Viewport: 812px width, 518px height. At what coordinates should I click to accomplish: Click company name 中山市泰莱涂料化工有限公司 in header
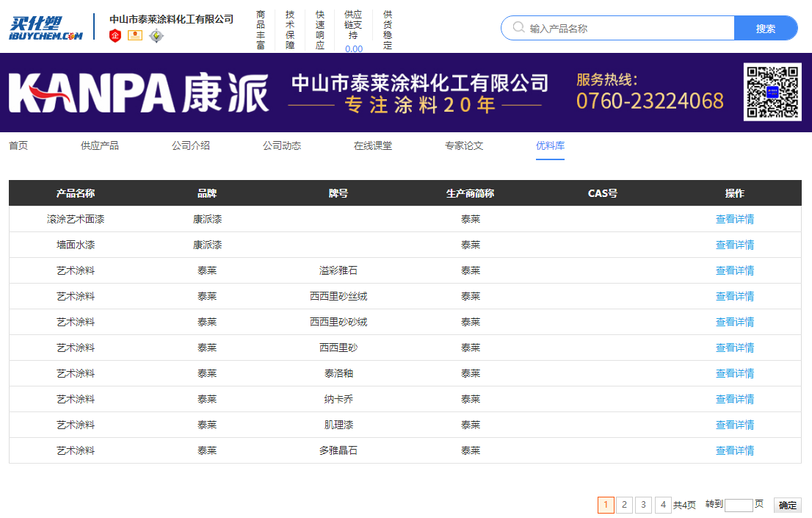(x=171, y=19)
